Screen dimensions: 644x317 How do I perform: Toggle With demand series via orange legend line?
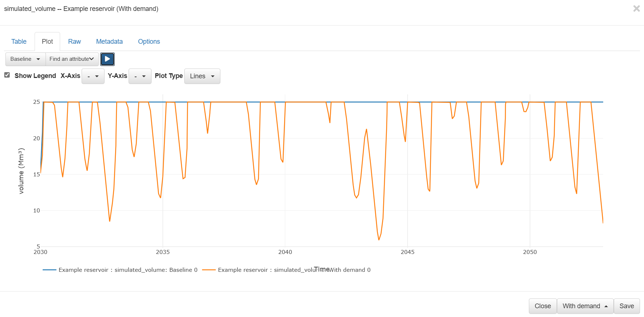click(209, 270)
